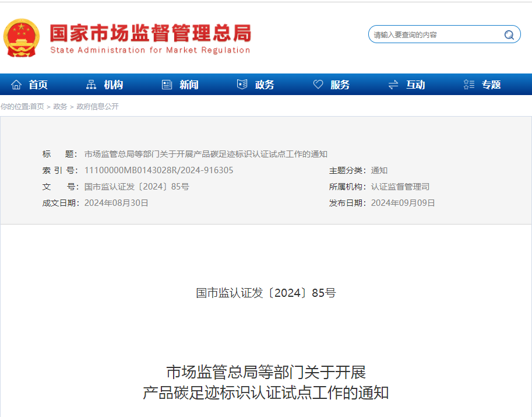Viewport: 532px width, 417px height.
Task: Click the organization chart icon beside 机构
Action: (x=91, y=85)
